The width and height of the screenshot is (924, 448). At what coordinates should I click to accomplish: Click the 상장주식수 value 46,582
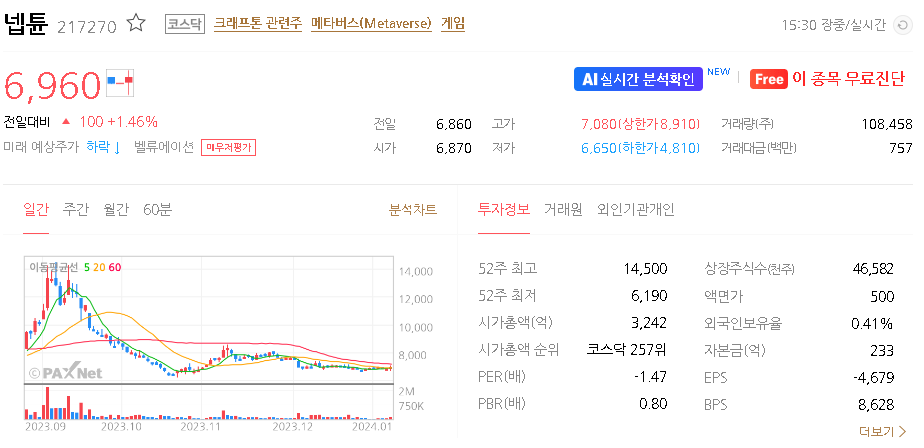(x=873, y=269)
